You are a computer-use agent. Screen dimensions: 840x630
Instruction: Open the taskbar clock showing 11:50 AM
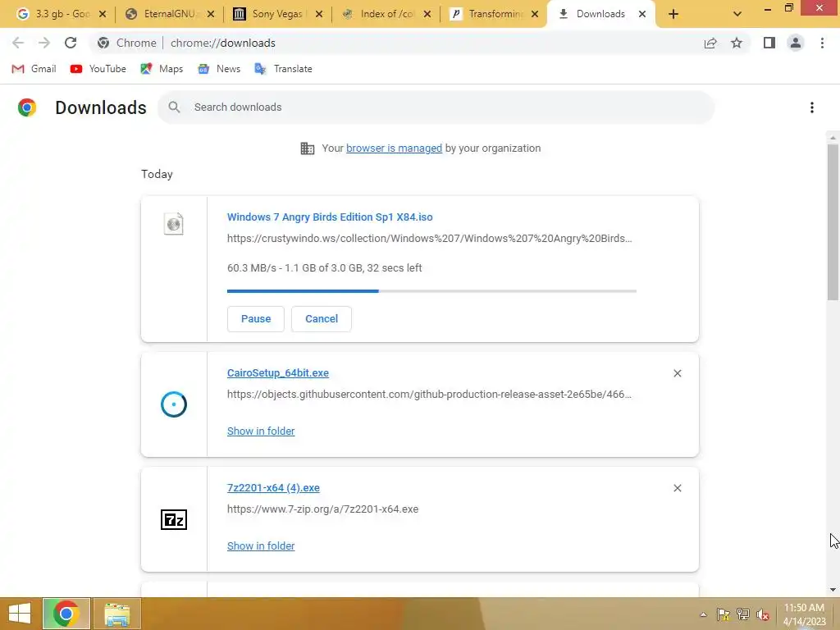coord(804,614)
